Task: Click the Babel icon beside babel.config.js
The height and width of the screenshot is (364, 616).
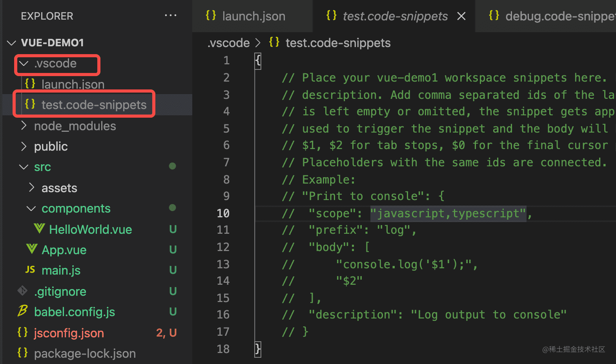Action: (22, 311)
